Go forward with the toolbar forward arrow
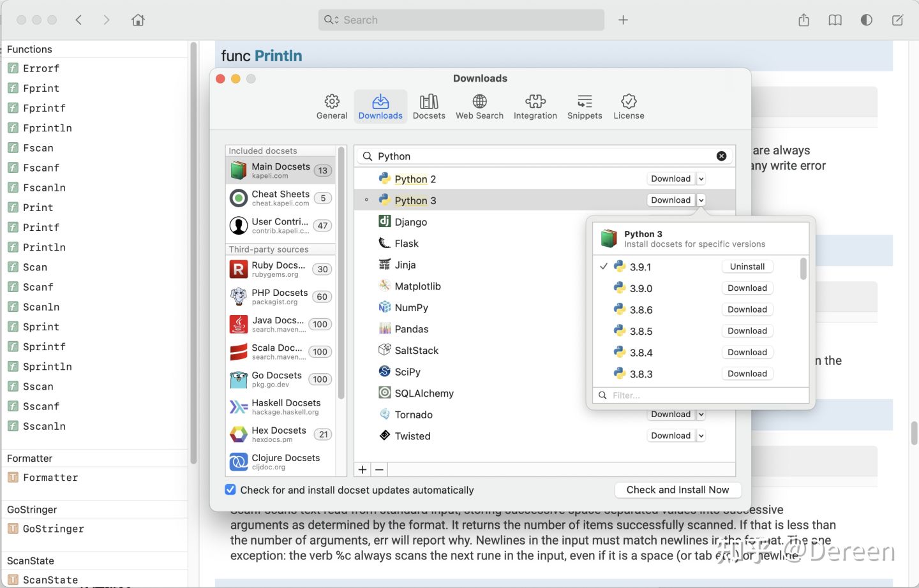This screenshot has width=919, height=588. pos(107,20)
